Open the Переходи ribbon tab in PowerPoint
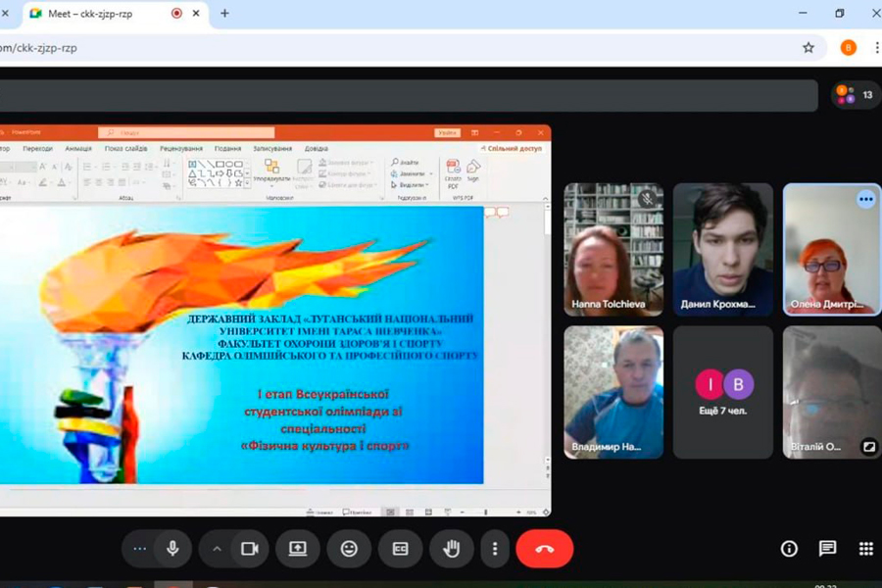 point(37,149)
